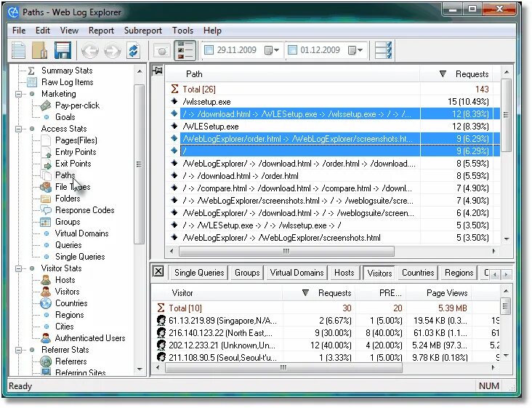Click the Exit Points page icon
Screen dimensions: 532x408
46,164
